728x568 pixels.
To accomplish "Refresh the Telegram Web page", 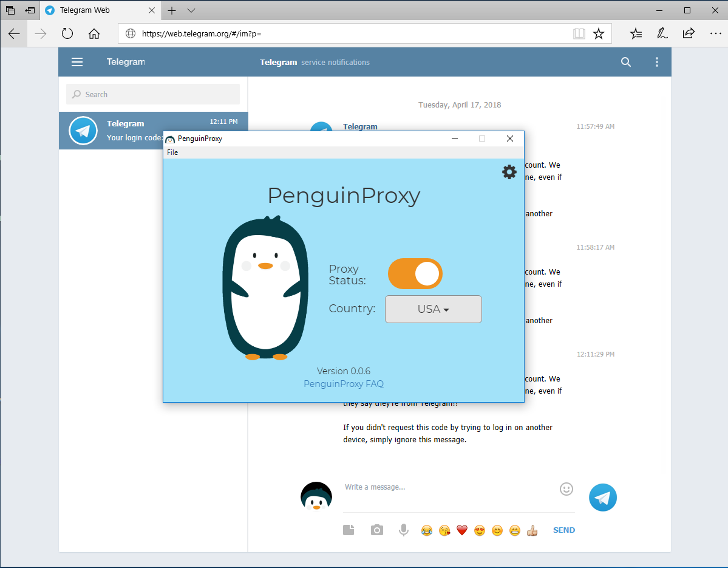I will coord(67,33).
